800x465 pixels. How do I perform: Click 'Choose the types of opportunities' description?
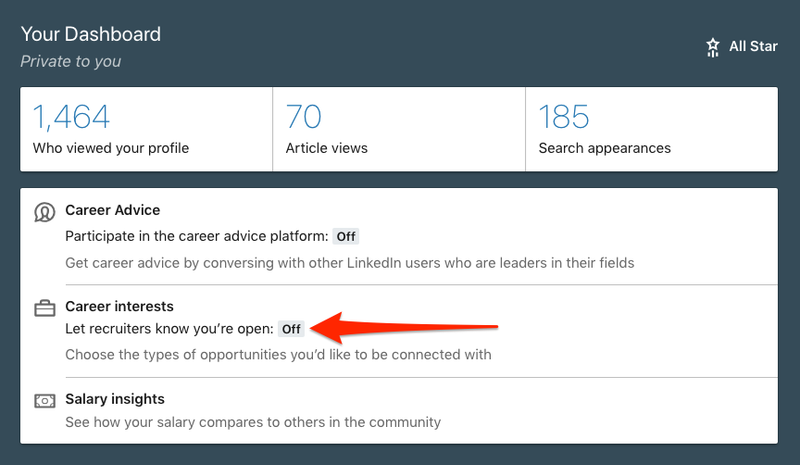point(278,354)
